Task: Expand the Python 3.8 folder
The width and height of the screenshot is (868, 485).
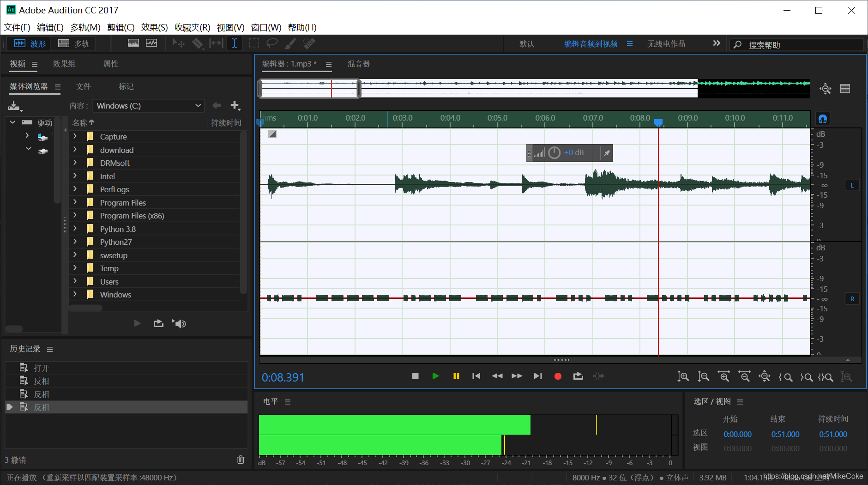Action: point(75,229)
